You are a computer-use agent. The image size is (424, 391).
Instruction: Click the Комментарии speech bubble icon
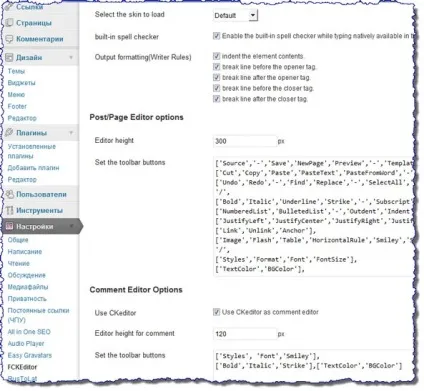click(x=9, y=39)
